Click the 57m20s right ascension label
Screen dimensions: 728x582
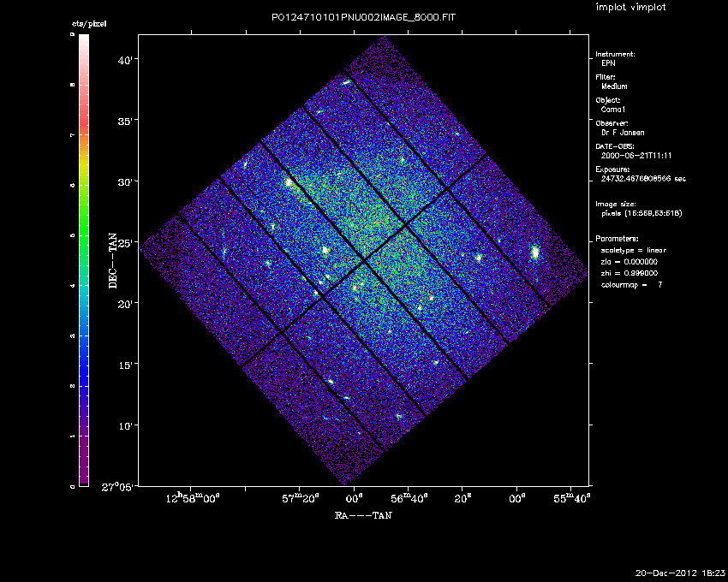[301, 498]
